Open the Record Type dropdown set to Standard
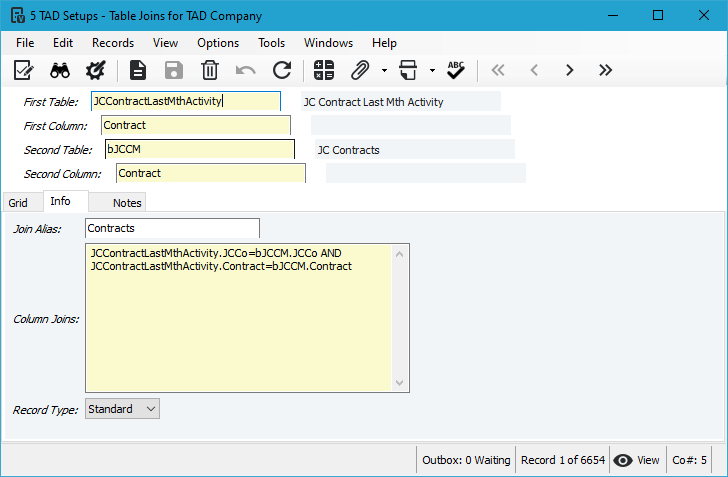The height and width of the screenshot is (477, 728). tap(122, 409)
